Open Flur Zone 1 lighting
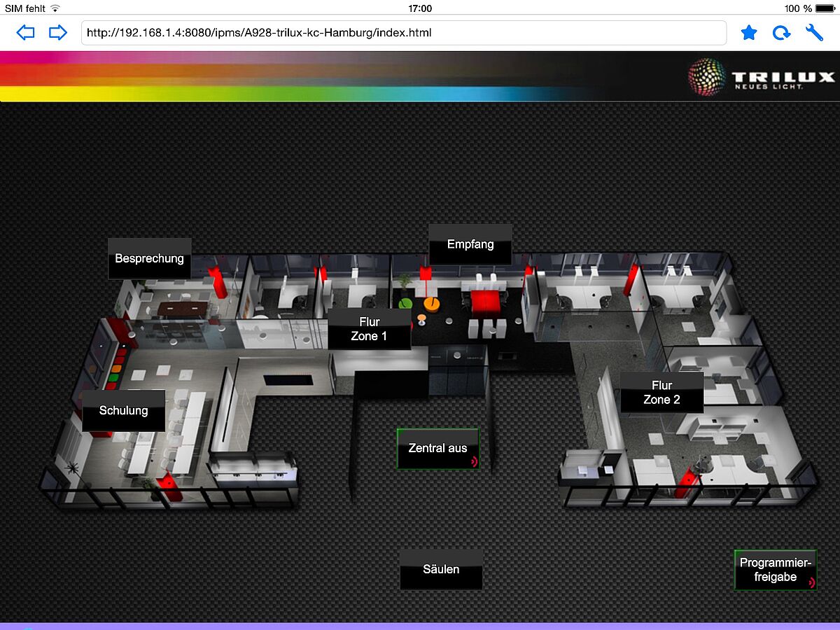 click(x=369, y=329)
